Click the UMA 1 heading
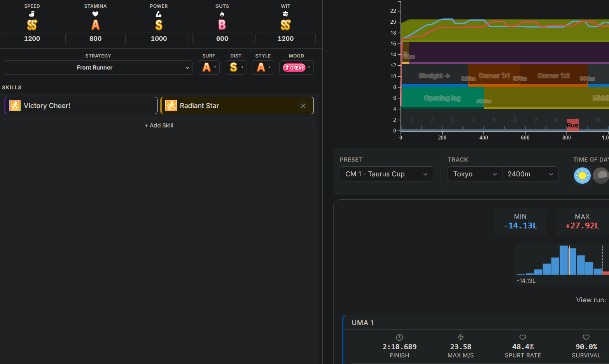 click(362, 323)
